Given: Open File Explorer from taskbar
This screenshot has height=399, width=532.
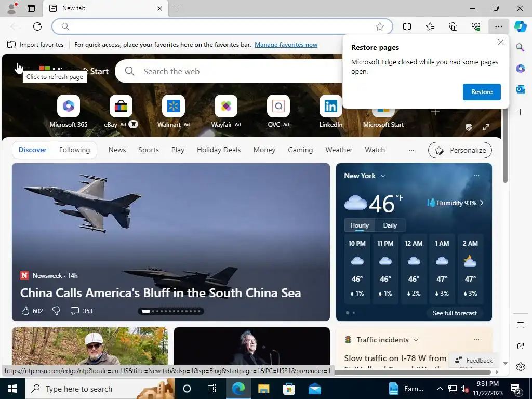Looking at the screenshot, I should [x=263, y=389].
